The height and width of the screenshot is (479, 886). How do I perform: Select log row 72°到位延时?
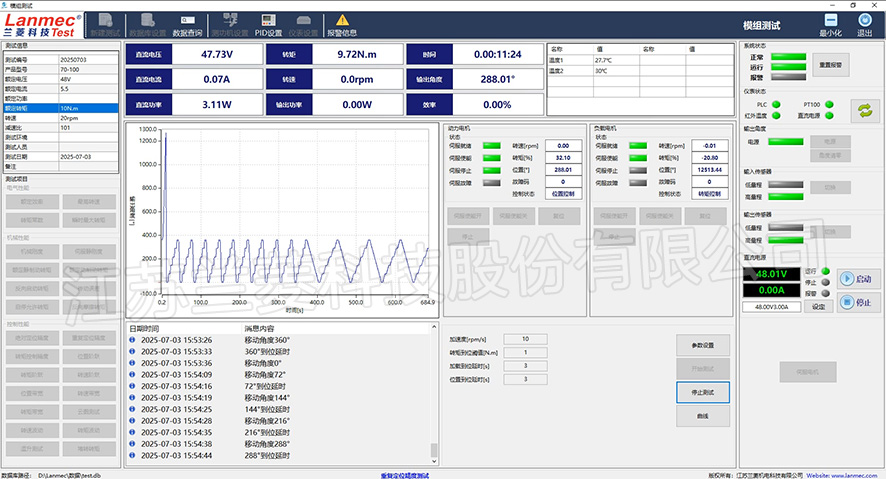(x=280, y=386)
